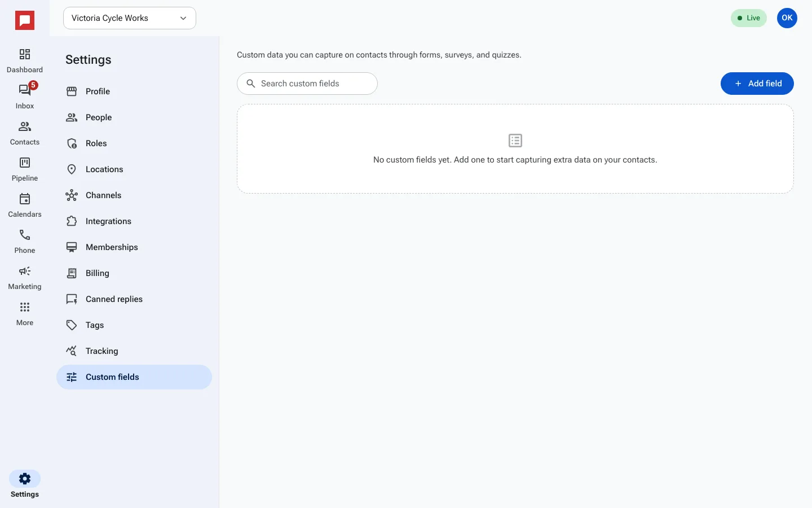Open the Calendars icon

[25, 199]
